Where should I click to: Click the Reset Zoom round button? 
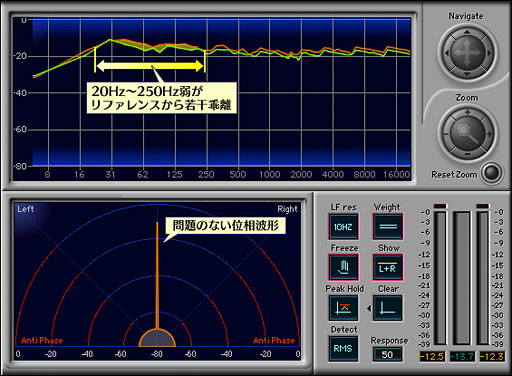[x=492, y=173]
